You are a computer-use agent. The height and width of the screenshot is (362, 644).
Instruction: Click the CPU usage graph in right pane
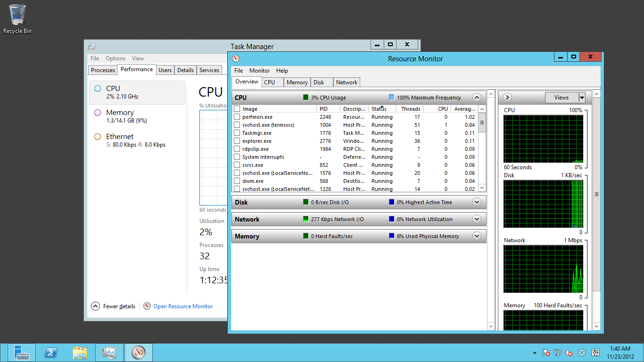[543, 139]
